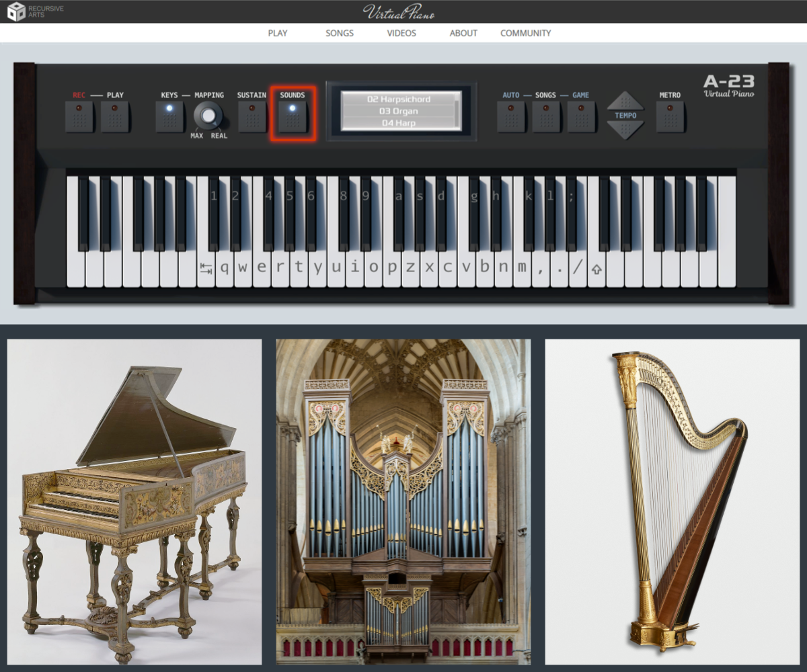Click the golden harp image
This screenshot has height=672, width=807.
(672, 502)
